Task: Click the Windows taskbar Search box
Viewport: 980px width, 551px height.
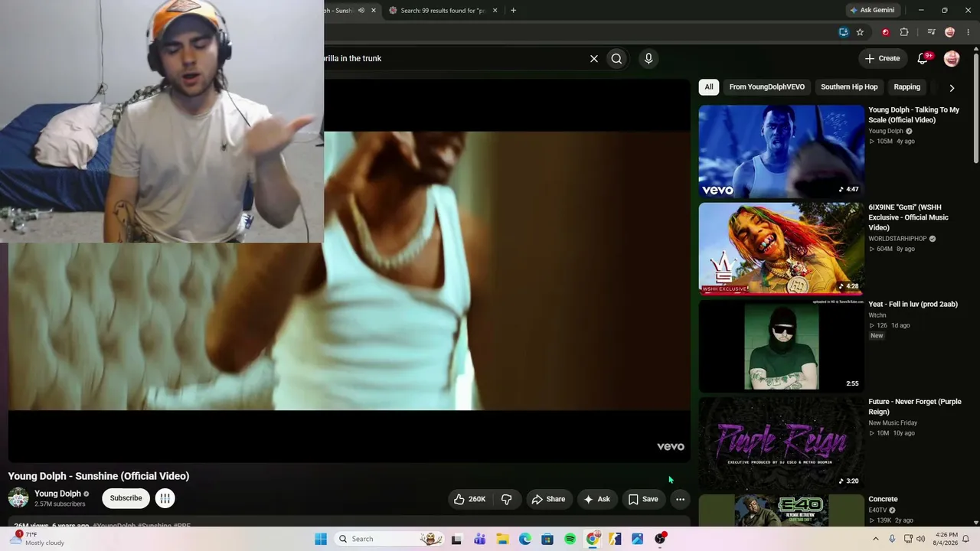Action: 390,539
